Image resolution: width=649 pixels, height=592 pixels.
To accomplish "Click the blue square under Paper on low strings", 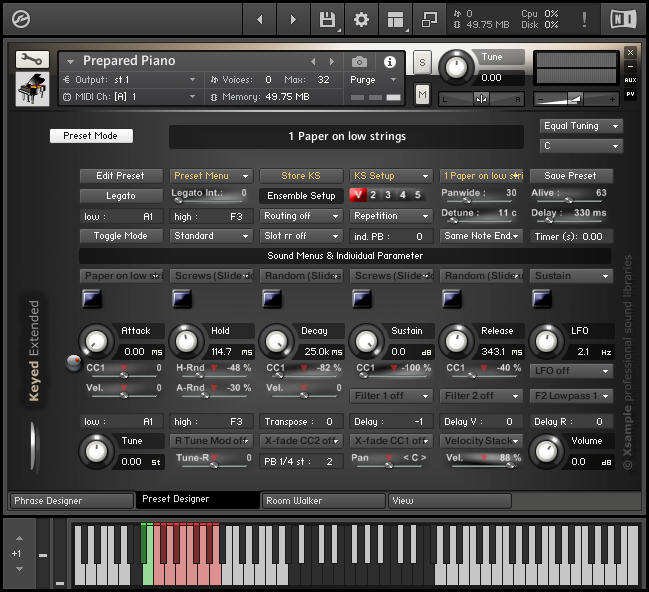I will click(92, 298).
